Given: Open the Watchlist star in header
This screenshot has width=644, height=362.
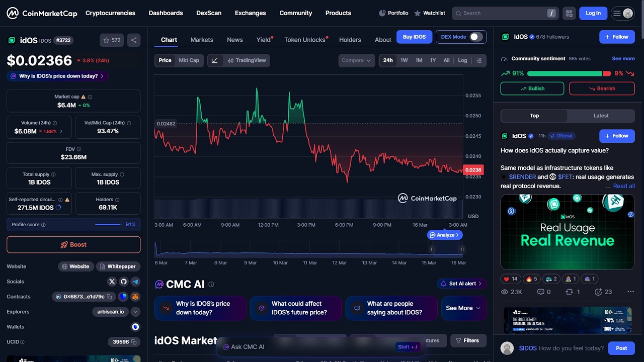Looking at the screenshot, I should 417,13.
